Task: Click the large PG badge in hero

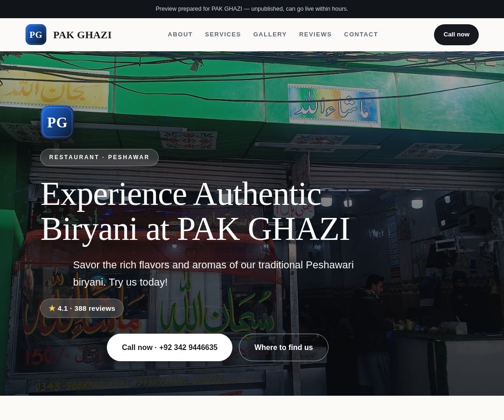Action: 57,122
